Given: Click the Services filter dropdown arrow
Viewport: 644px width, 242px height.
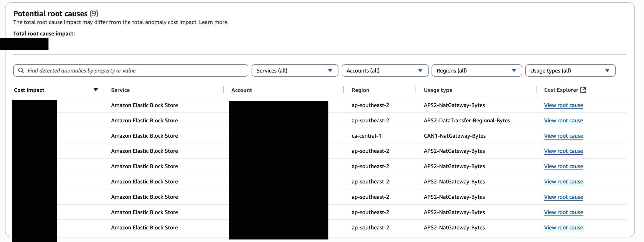Looking at the screenshot, I should click(330, 70).
